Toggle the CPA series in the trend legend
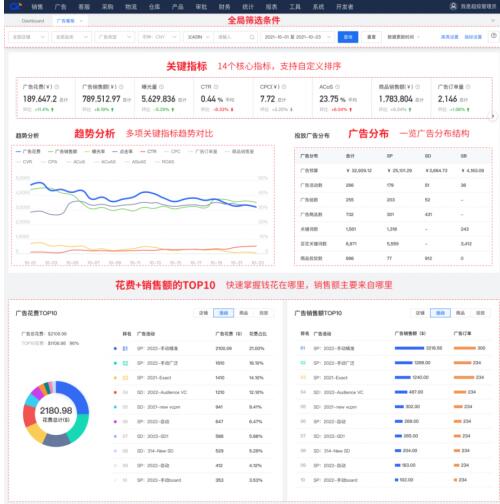500x504 pixels. [x=49, y=162]
